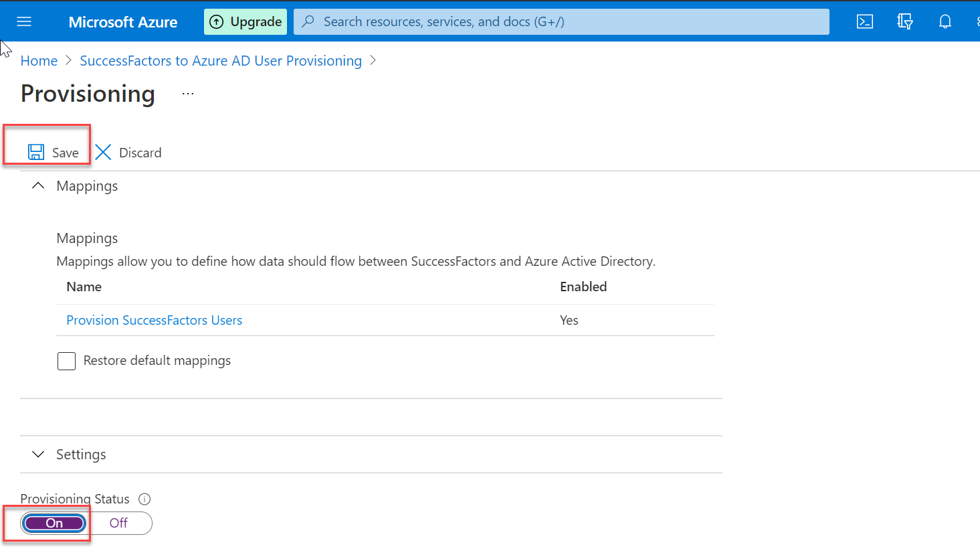Open the Save icon to save provisioning changes
The height and width of the screenshot is (553, 980).
pyautogui.click(x=35, y=152)
